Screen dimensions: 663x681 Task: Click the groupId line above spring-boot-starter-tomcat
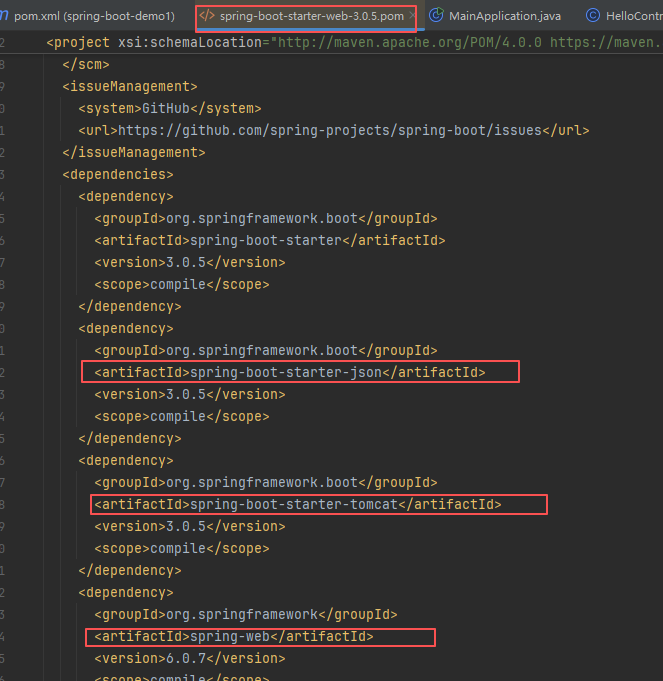point(266,483)
